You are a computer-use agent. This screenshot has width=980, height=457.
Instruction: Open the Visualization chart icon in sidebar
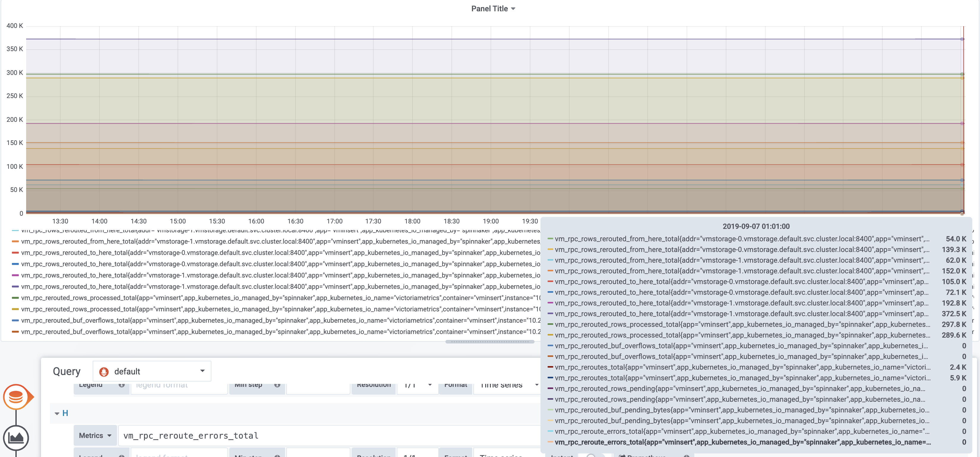click(16, 438)
